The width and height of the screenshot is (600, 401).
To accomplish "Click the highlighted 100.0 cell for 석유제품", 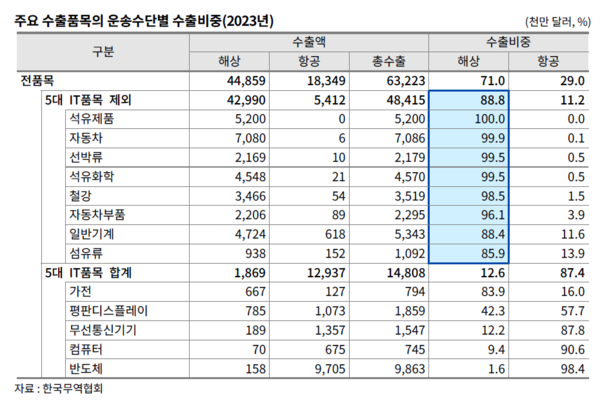I will [x=469, y=119].
